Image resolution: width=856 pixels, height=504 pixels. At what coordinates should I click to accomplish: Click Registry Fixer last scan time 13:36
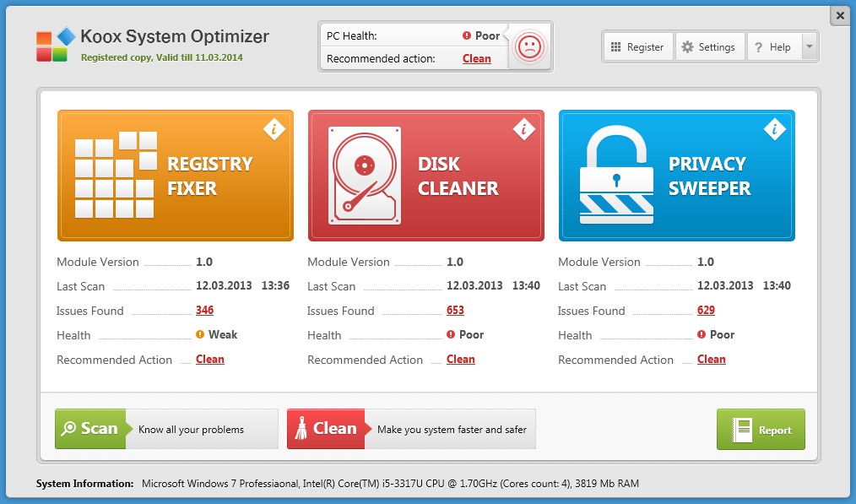[275, 285]
